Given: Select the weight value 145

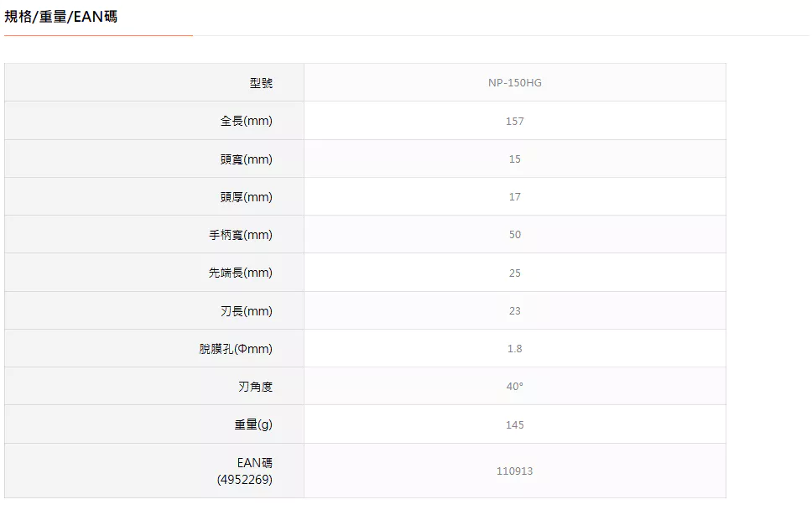Looking at the screenshot, I should (x=515, y=424).
